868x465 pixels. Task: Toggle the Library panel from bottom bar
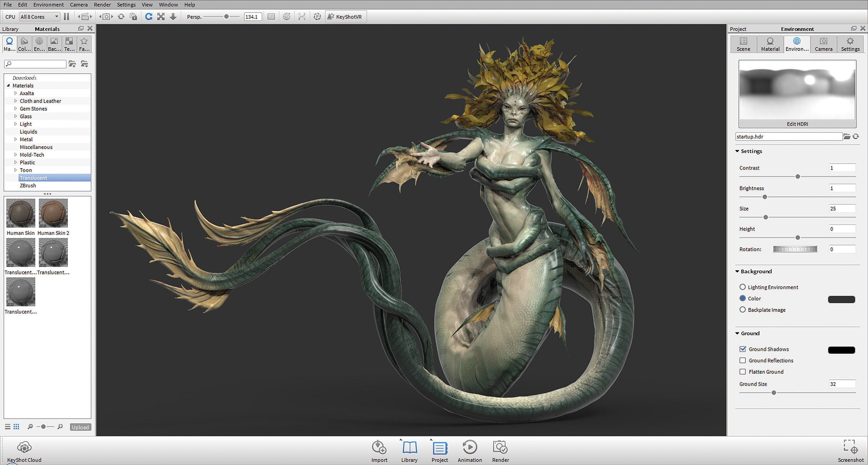[x=410, y=451]
